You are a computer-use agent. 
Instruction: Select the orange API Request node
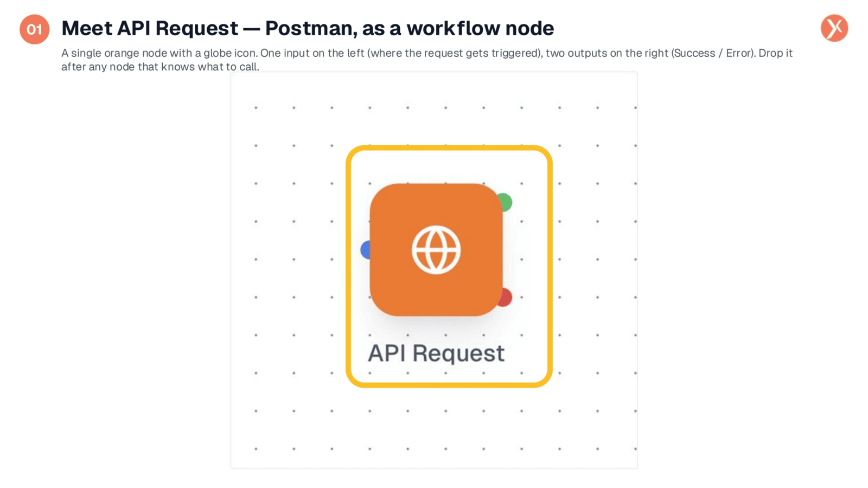436,249
